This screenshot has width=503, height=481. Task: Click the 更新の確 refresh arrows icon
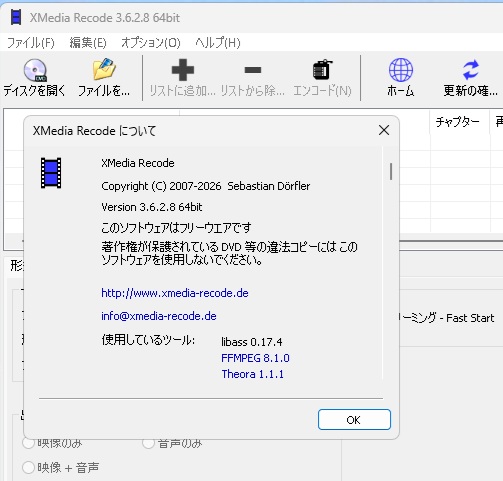pos(471,70)
